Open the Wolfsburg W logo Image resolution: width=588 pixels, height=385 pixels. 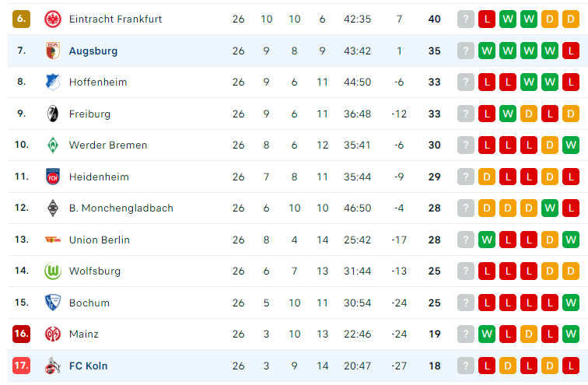(53, 271)
